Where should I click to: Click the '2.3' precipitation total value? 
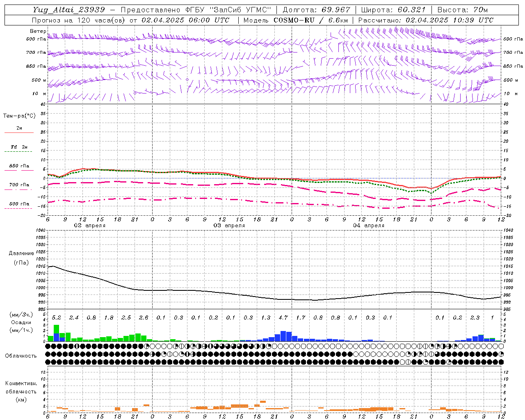[475, 317]
